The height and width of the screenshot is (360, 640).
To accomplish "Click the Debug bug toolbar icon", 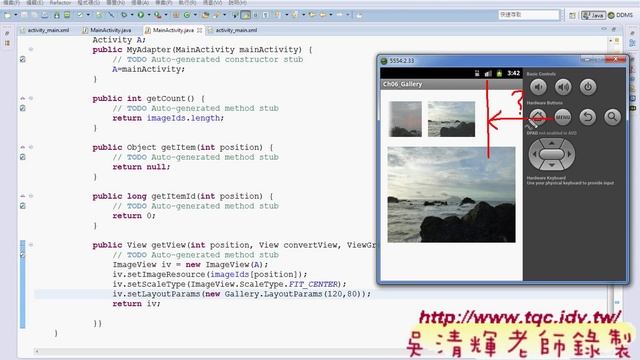I will (x=124, y=15).
